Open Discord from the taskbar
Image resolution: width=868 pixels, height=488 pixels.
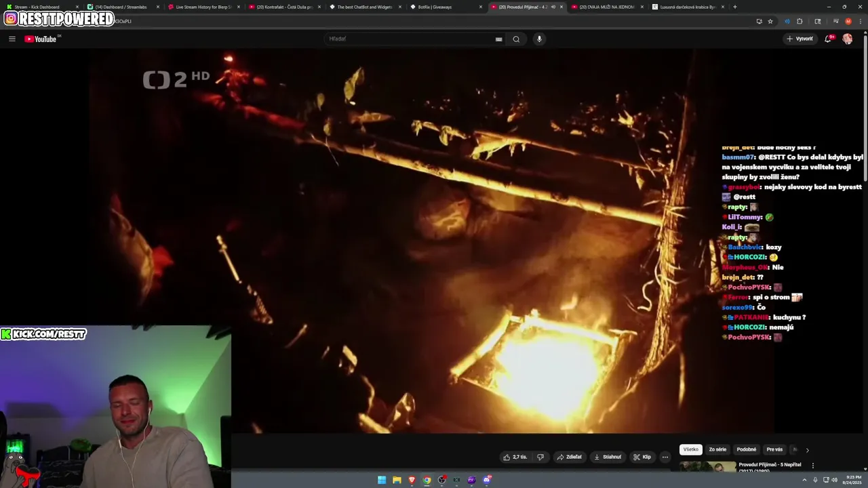point(486,480)
